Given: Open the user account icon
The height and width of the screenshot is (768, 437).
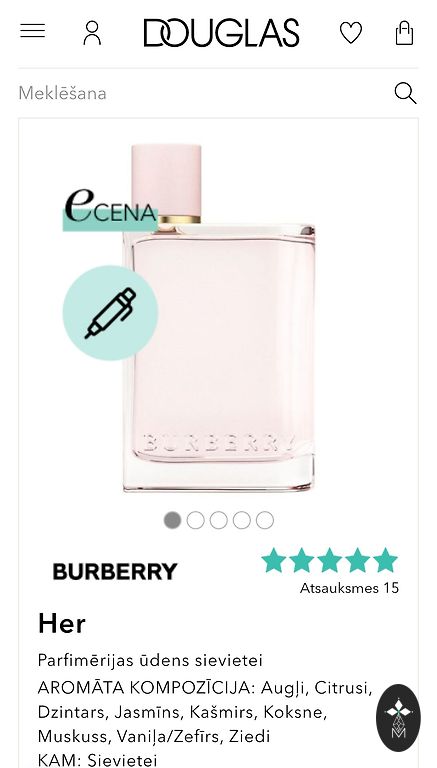Looking at the screenshot, I should coord(92,33).
